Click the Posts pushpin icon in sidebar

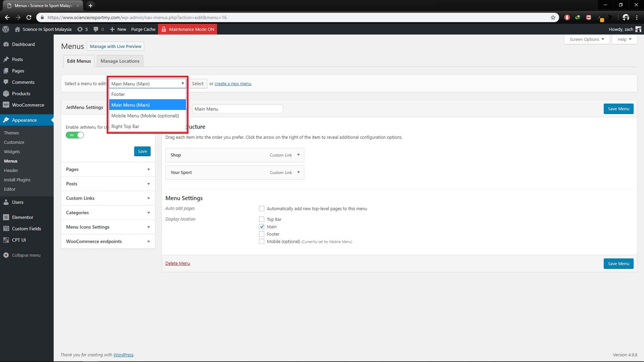pyautogui.click(x=6, y=59)
